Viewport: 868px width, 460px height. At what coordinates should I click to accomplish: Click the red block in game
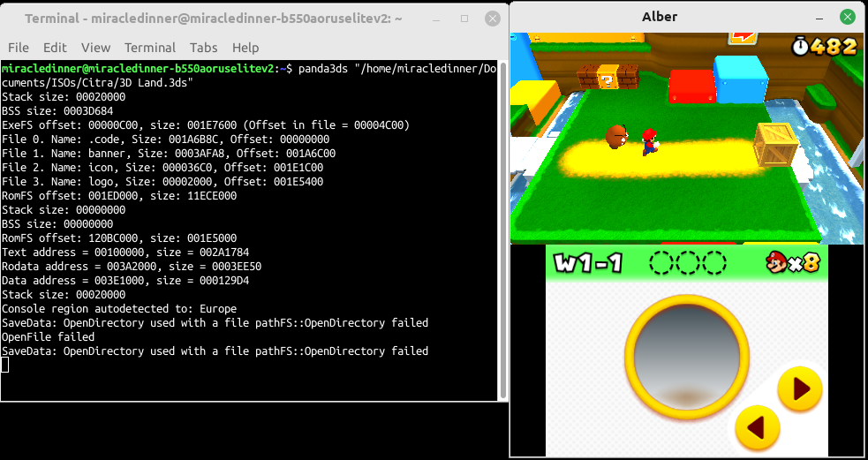click(691, 86)
